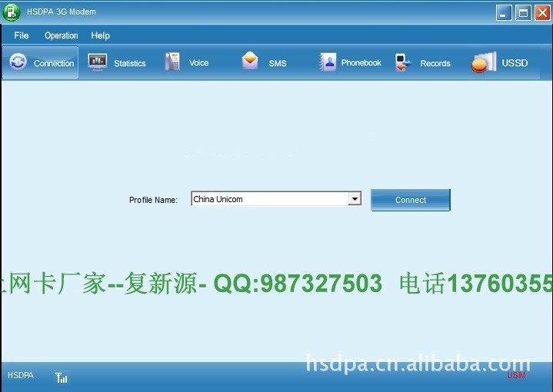Switch to the Statistics tab label

[130, 64]
